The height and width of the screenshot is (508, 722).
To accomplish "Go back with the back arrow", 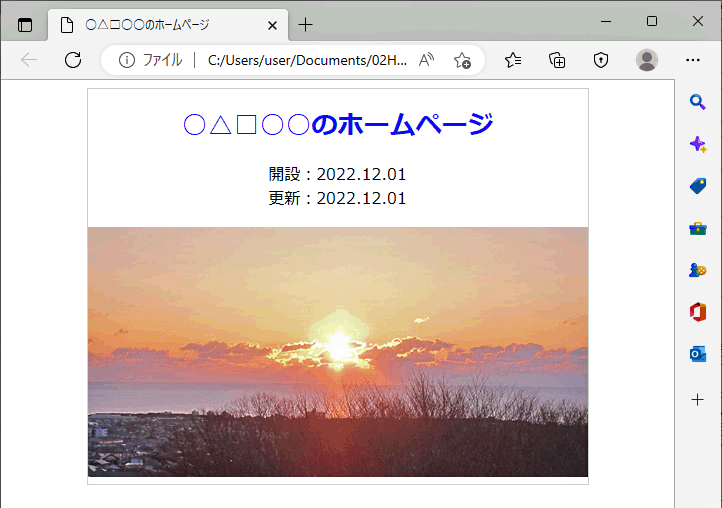I will point(29,60).
